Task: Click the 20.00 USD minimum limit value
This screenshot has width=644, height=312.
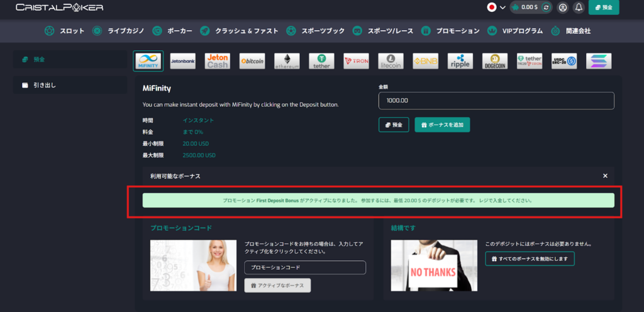Action: [x=197, y=143]
